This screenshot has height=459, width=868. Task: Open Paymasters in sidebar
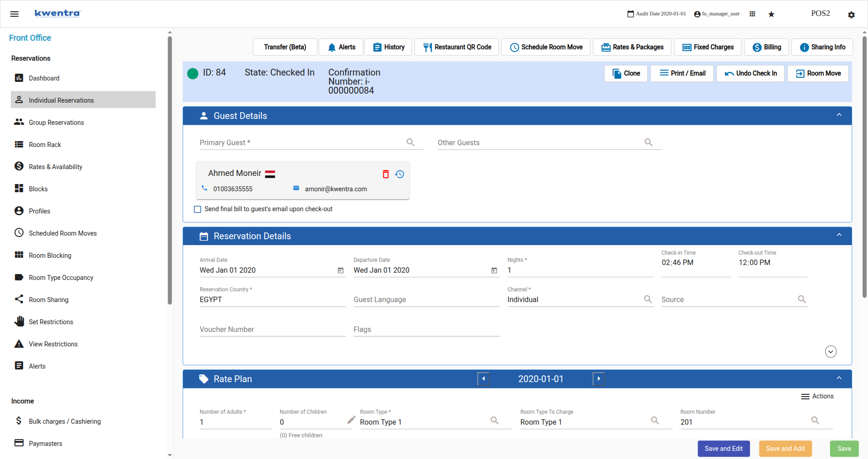83,443
